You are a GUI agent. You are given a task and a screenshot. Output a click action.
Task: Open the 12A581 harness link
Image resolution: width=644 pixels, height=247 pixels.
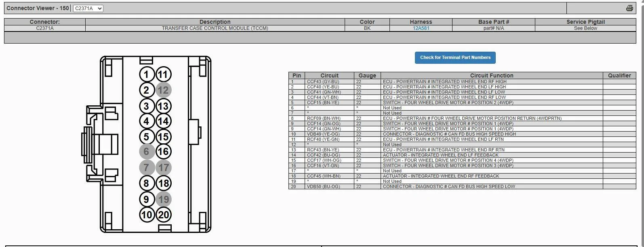tap(421, 28)
